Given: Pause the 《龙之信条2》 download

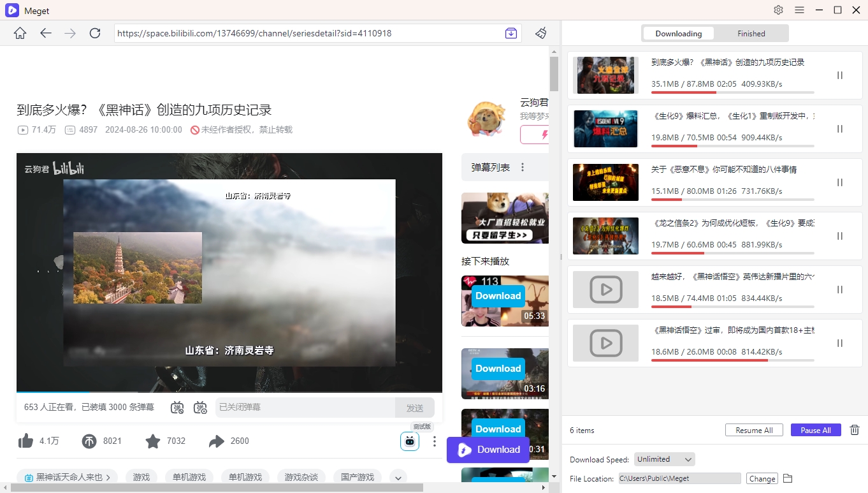Looking at the screenshot, I should tap(840, 236).
